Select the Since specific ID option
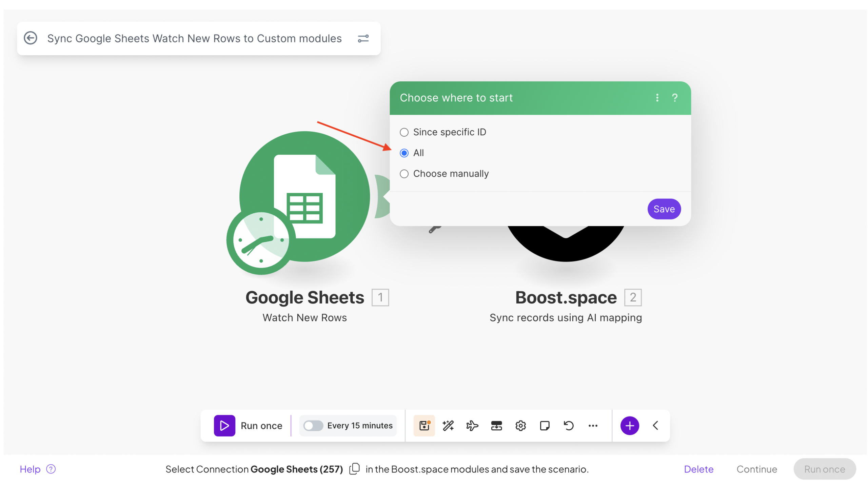Viewport: 868px width, 487px height. [x=404, y=132]
